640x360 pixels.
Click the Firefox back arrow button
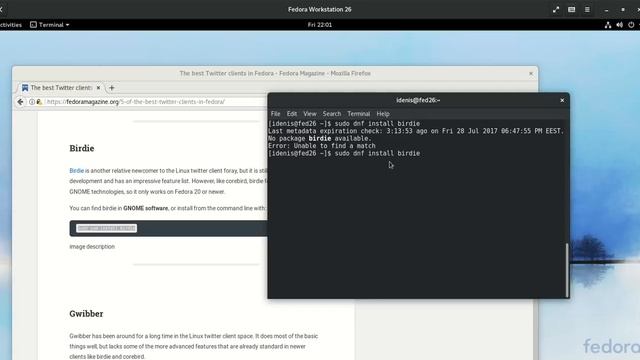[20, 102]
